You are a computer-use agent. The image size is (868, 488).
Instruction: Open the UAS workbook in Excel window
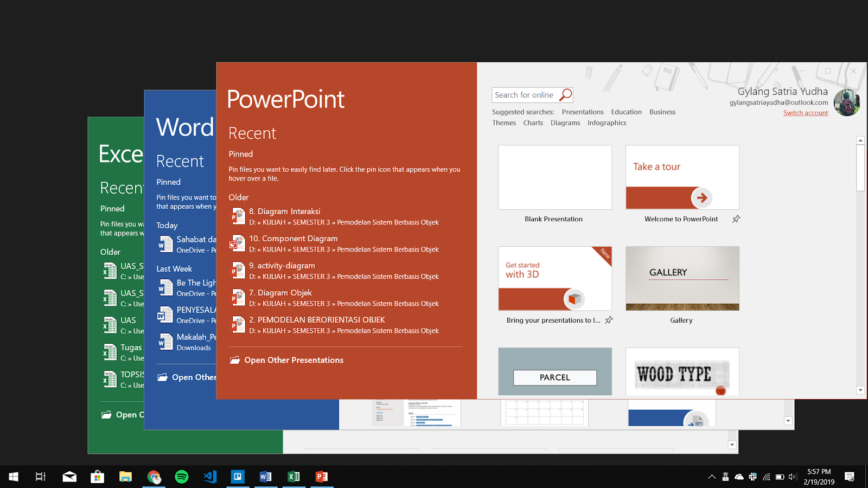point(128,320)
